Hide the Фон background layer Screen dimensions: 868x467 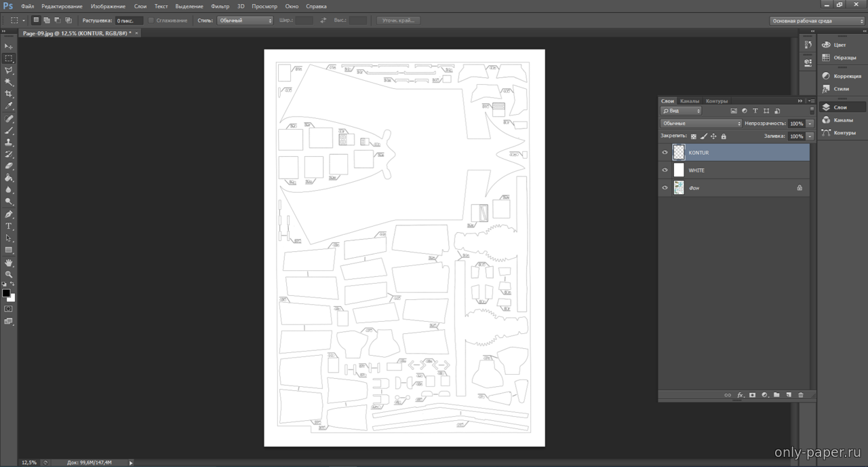665,188
